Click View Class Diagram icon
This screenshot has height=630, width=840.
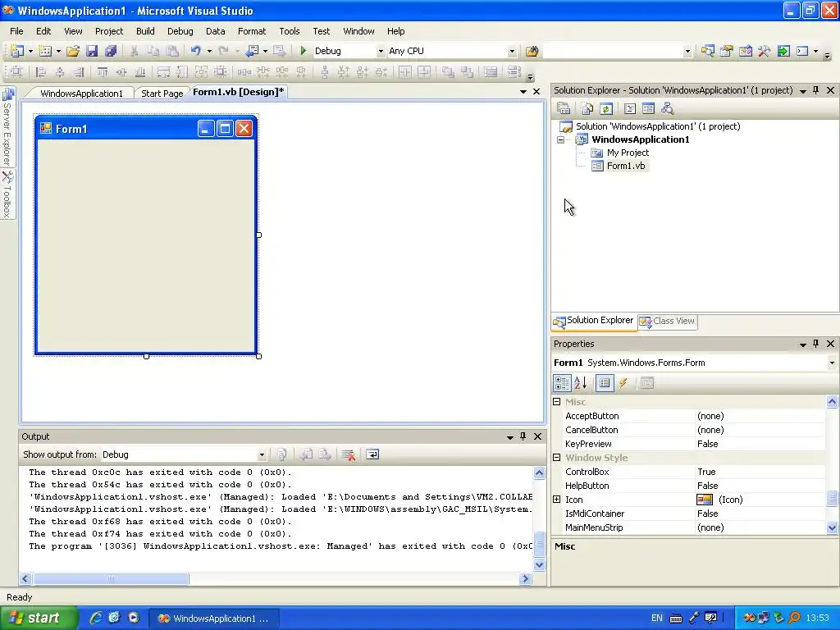point(668,109)
